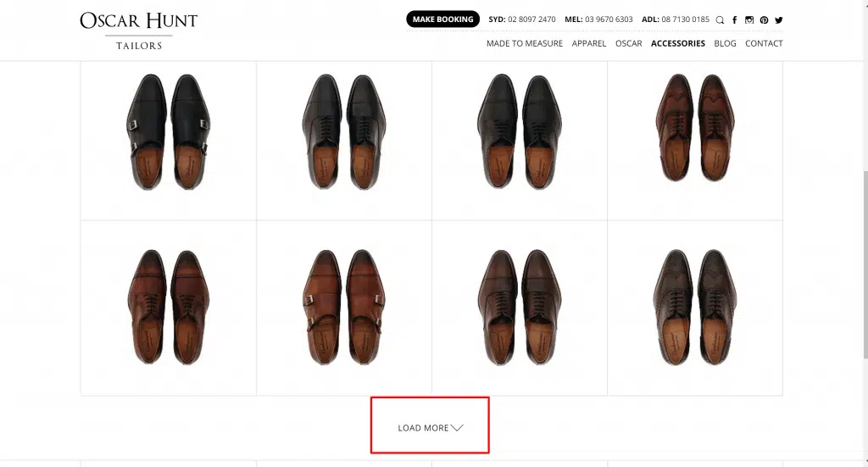
Task: Select the tan double monk strap shoes
Action: pos(344,306)
